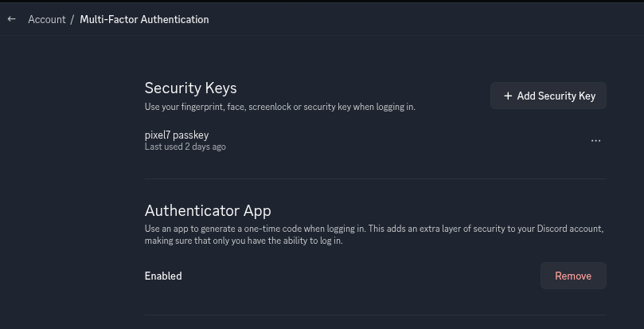Click the Security Keys heading
This screenshot has width=644, height=329.
coord(190,88)
